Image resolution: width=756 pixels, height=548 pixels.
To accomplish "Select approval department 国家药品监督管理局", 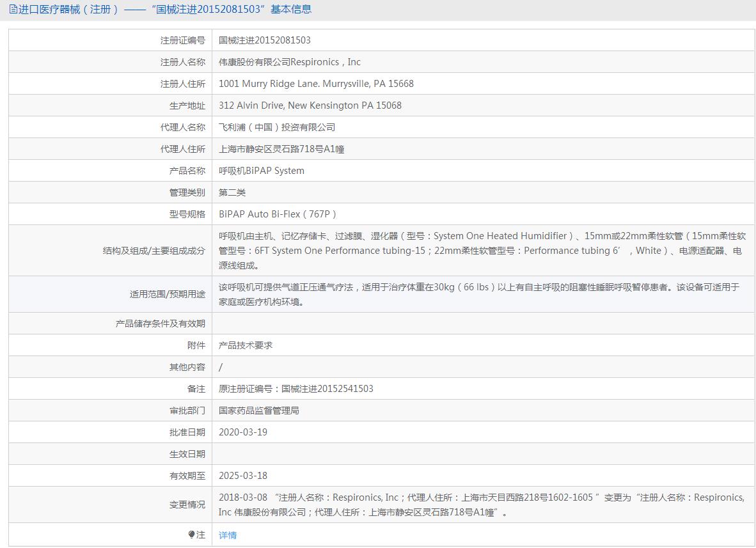I will point(259,411).
